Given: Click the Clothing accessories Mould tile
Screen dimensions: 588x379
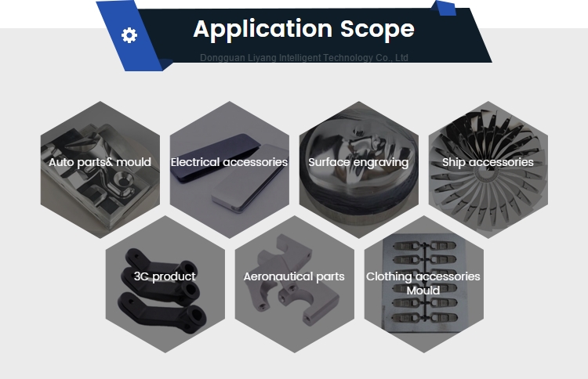Looking at the screenshot, I should click(x=424, y=284).
